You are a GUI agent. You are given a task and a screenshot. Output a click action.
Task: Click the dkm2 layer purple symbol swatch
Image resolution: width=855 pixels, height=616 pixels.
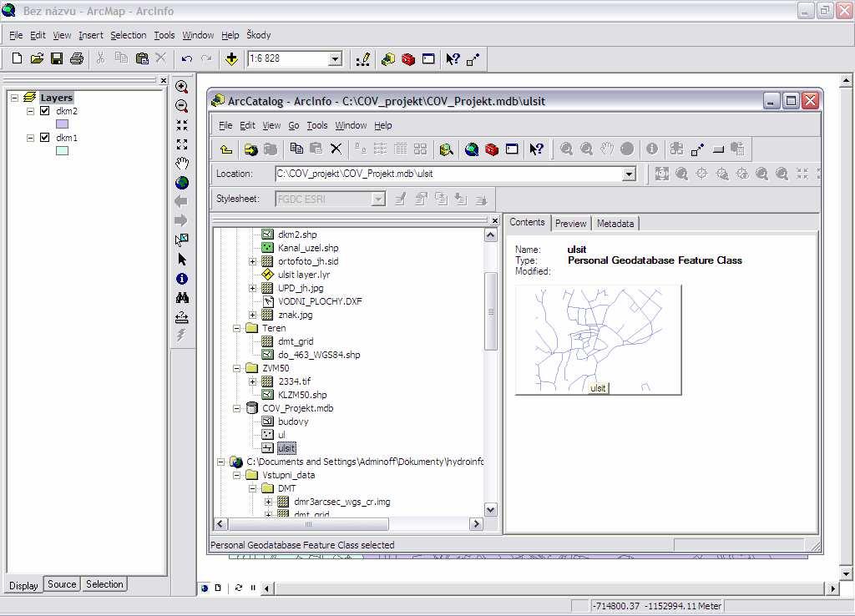click(x=62, y=124)
